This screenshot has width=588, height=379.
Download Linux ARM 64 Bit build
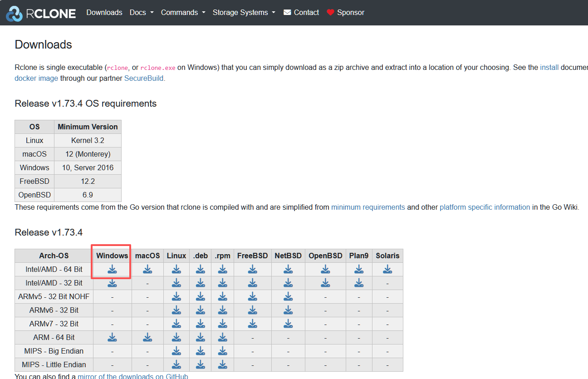pos(176,338)
